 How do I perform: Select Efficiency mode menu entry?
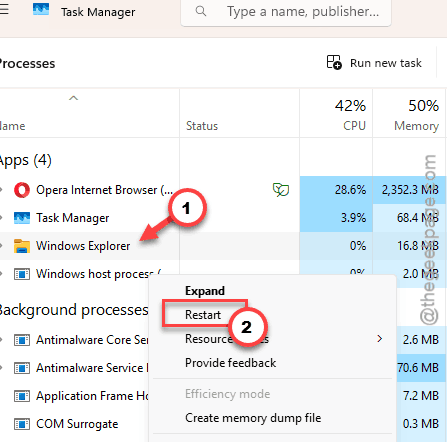click(228, 394)
